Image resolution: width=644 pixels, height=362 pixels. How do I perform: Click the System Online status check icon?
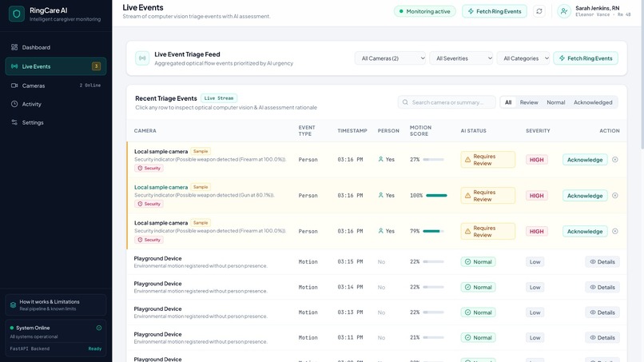[99, 328]
